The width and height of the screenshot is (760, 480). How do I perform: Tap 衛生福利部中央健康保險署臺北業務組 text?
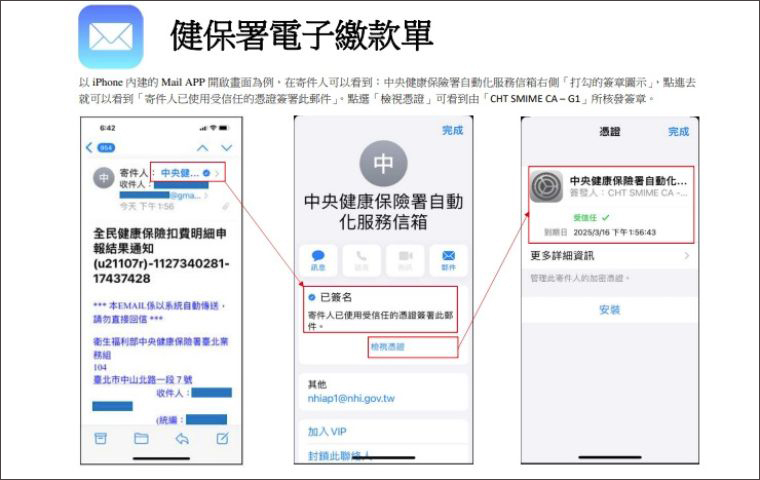tap(160, 348)
